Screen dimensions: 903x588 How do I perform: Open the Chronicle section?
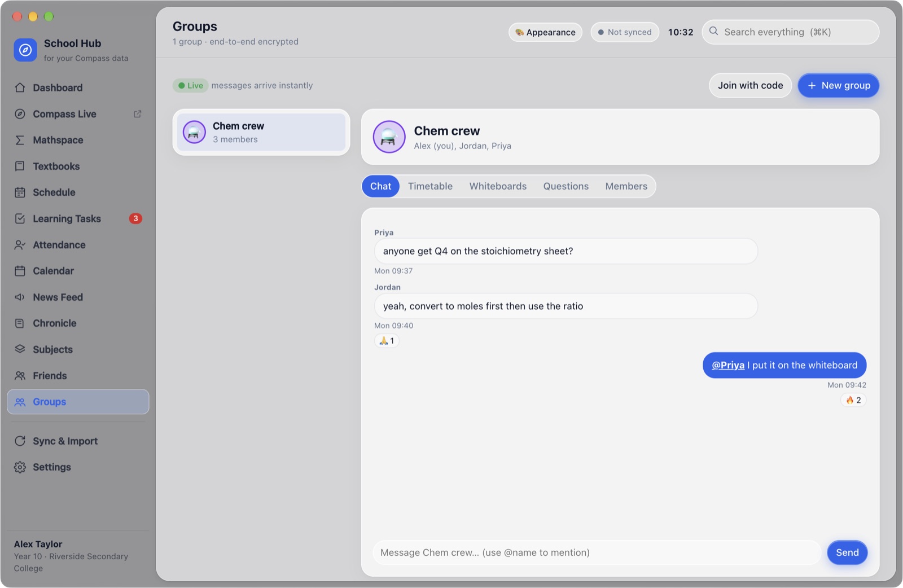point(78,323)
